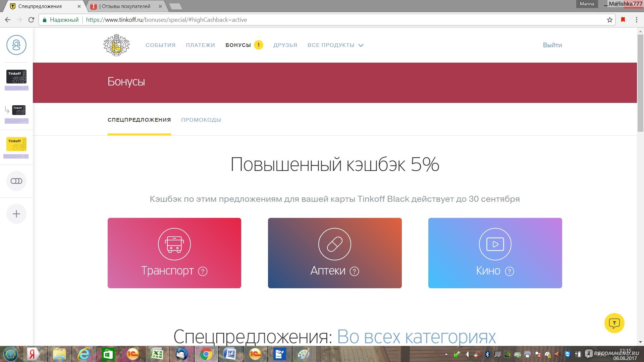Switch to the Промокоды tab
Screen dimensions: 644x362
tap(201, 120)
